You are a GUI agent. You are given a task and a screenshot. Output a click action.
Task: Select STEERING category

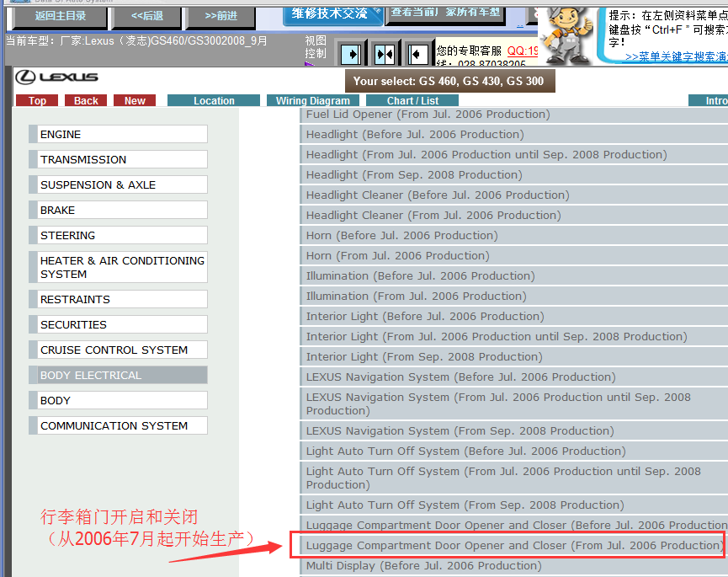click(118, 235)
